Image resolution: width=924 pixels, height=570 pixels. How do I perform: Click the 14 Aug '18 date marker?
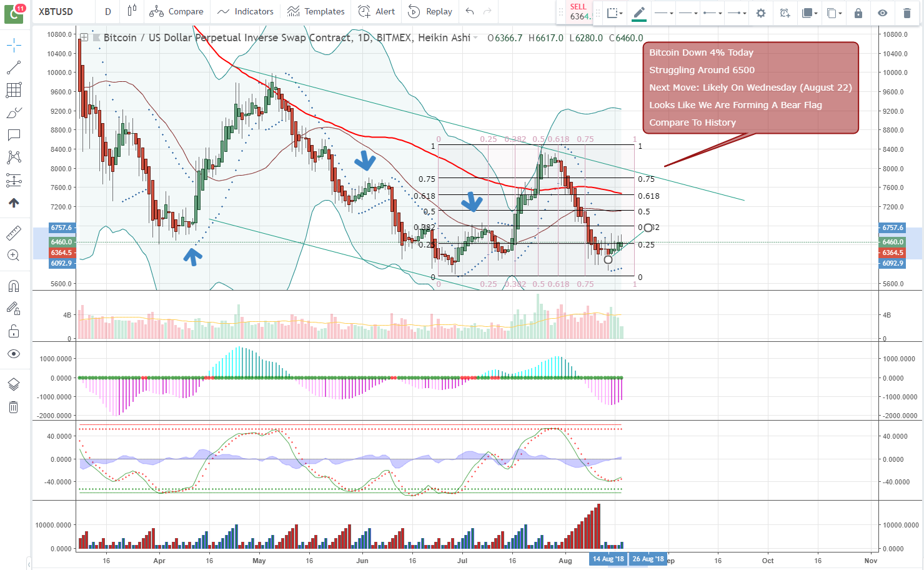coord(608,559)
